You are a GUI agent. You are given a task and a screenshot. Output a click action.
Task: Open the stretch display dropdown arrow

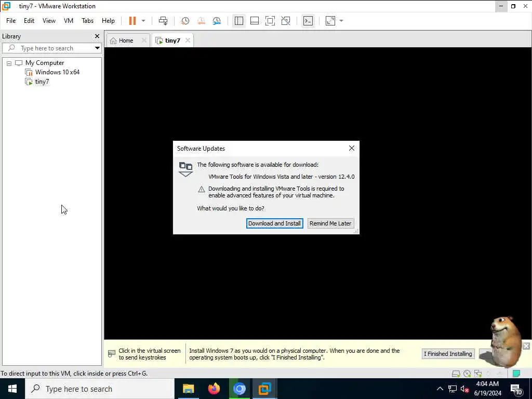coord(341,21)
